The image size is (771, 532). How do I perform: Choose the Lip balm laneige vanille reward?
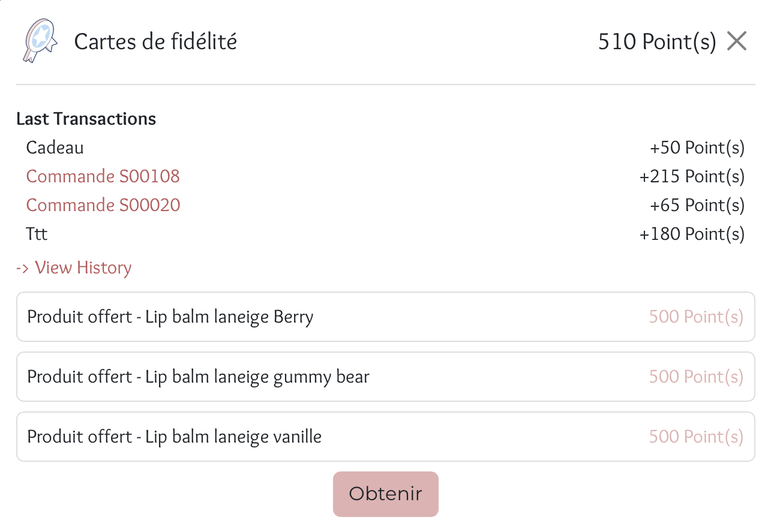pos(175,437)
